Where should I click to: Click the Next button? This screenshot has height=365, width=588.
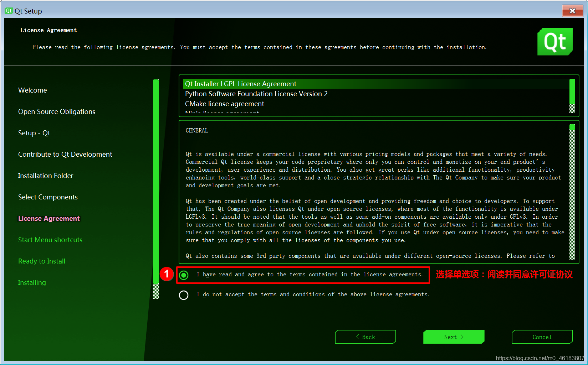click(x=454, y=337)
